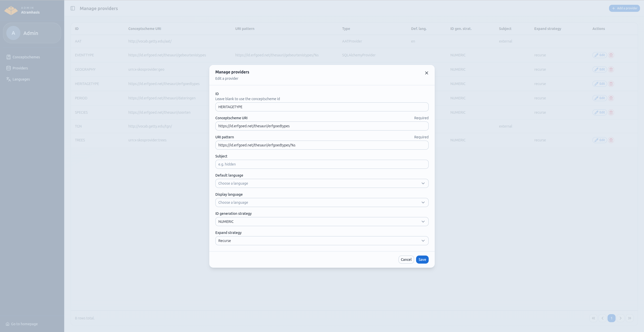
Task: Click the AAT cell in ID column
Action: [x=78, y=41]
